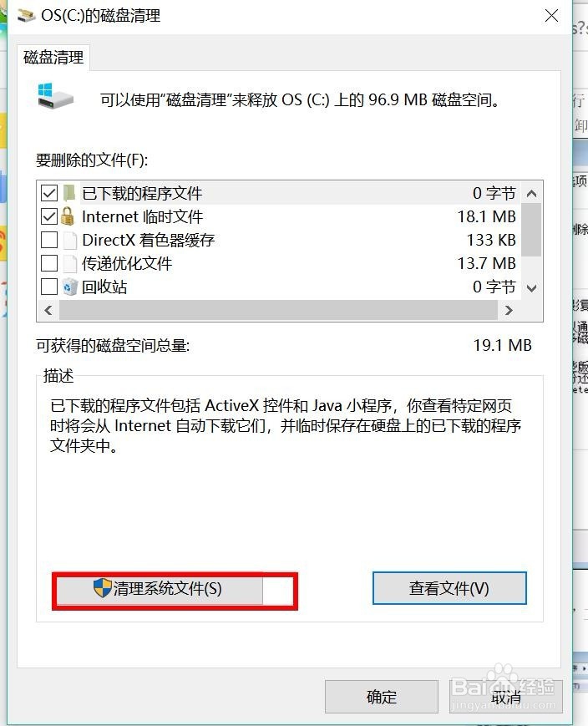Tick the 传递优化文件 checkbox

49,263
